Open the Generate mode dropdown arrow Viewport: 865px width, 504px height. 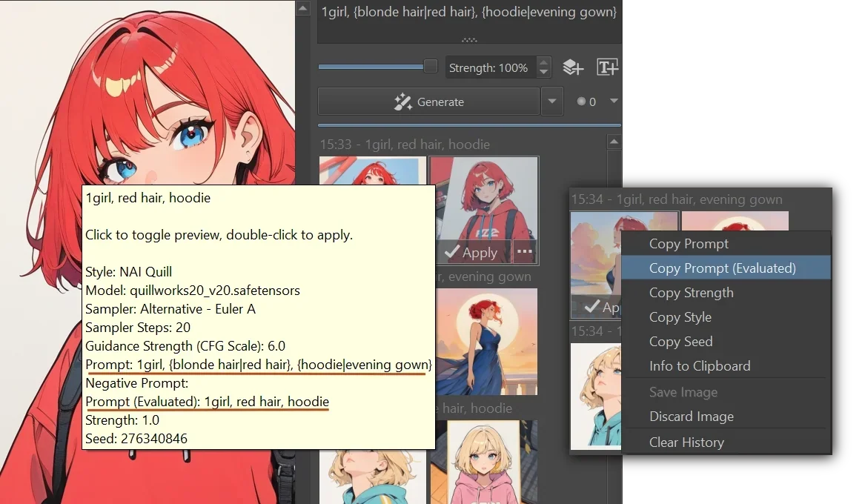click(x=551, y=102)
